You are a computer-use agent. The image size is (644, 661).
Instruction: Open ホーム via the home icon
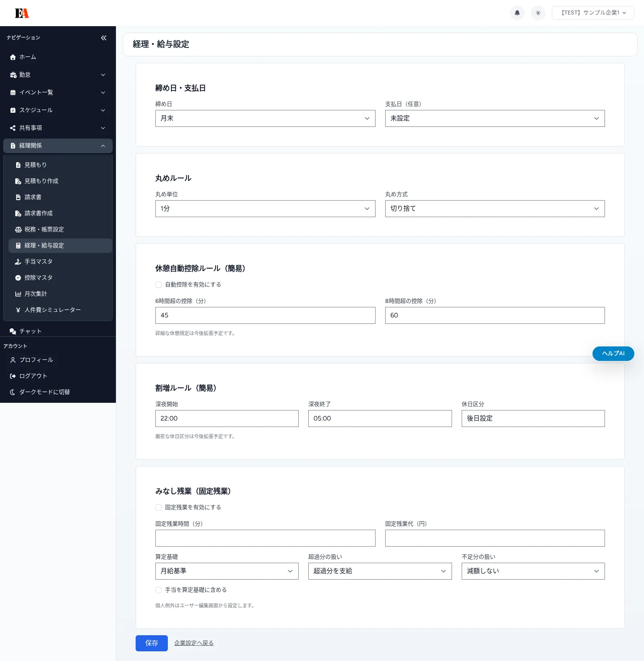pyautogui.click(x=13, y=57)
